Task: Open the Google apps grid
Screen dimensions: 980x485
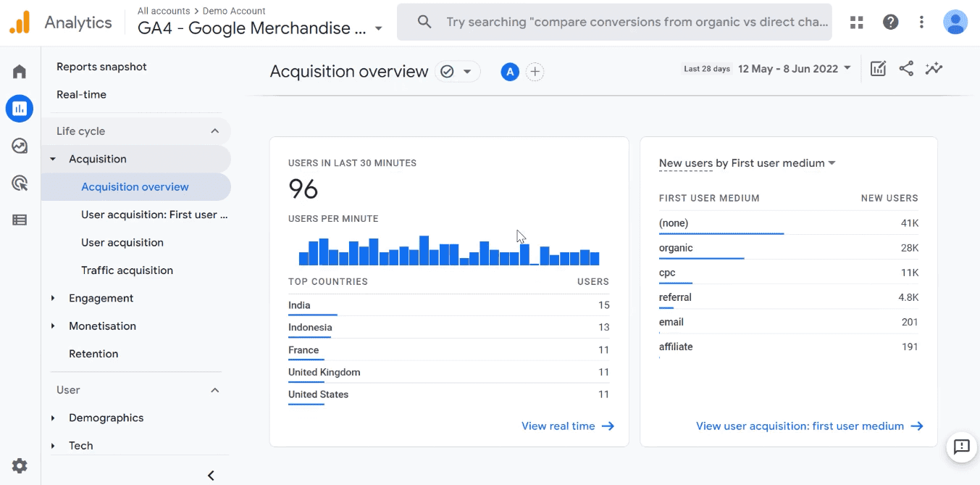Action: click(857, 22)
